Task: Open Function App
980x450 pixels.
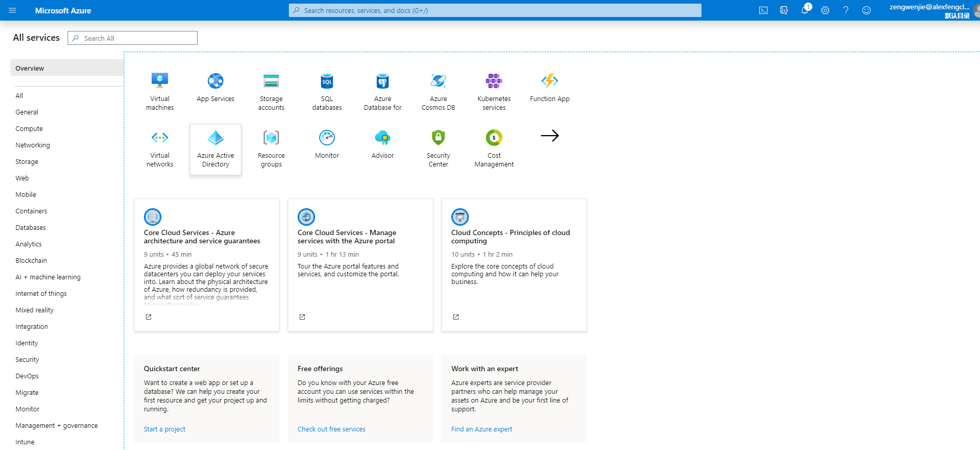Action: coord(550,92)
